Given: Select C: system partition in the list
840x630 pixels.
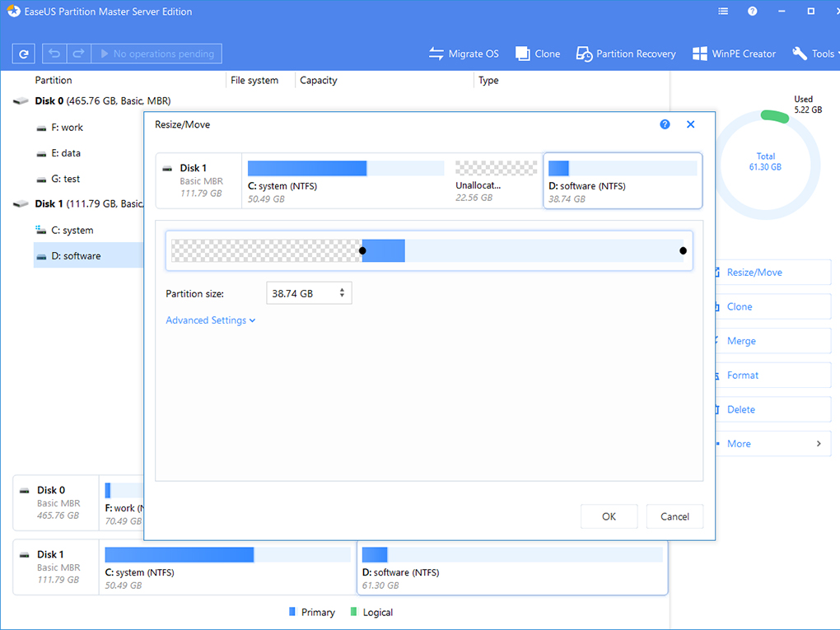Looking at the screenshot, I should (x=72, y=231).
